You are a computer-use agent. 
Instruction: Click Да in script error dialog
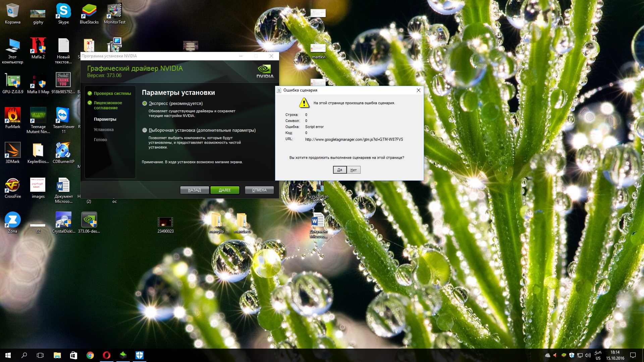click(x=339, y=170)
